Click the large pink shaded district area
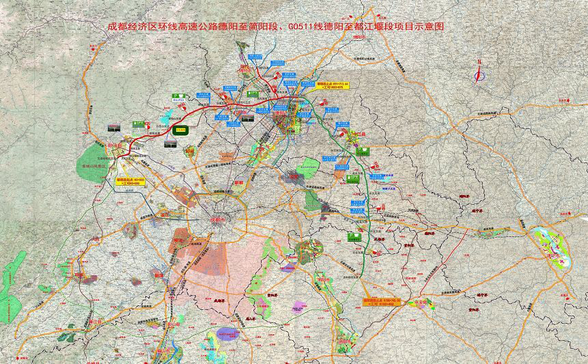Image resolution: width=588 pixels, height=364 pixels. coord(225,263)
